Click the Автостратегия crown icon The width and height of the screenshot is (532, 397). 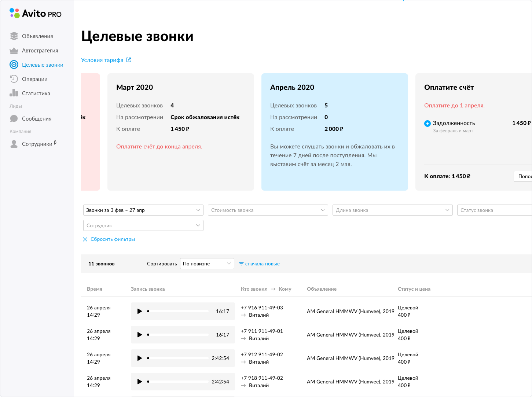coord(14,51)
